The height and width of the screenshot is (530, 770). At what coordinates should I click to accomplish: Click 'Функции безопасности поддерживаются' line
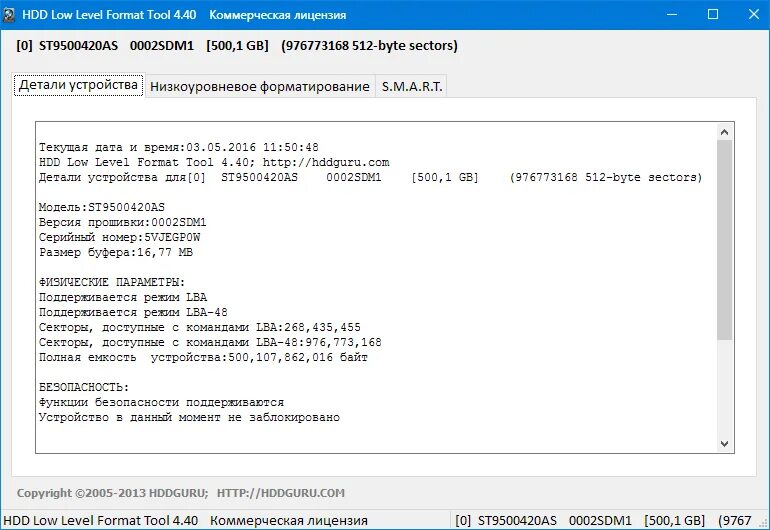point(162,402)
